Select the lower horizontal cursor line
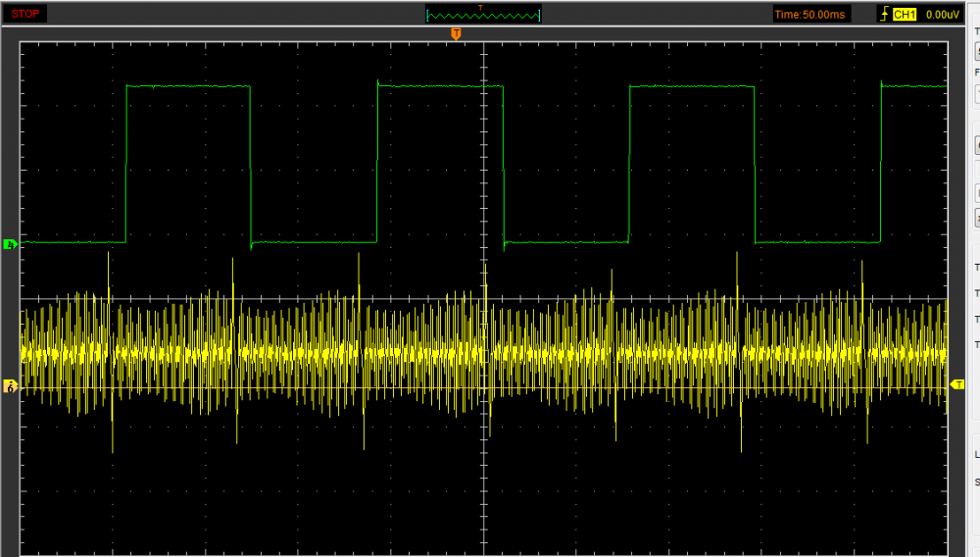The image size is (980, 557). pyautogui.click(x=294, y=391)
